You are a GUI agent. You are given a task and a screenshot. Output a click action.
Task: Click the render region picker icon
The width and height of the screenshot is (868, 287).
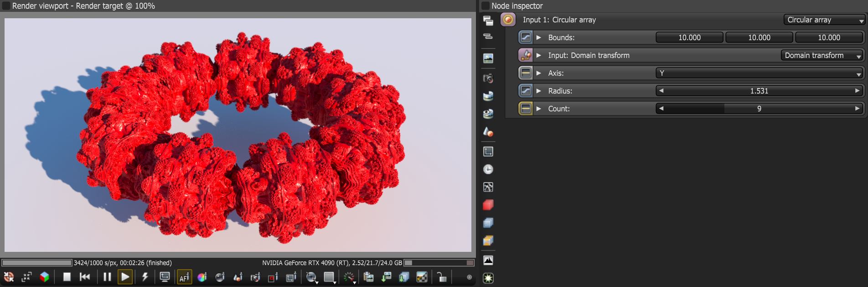(273, 277)
